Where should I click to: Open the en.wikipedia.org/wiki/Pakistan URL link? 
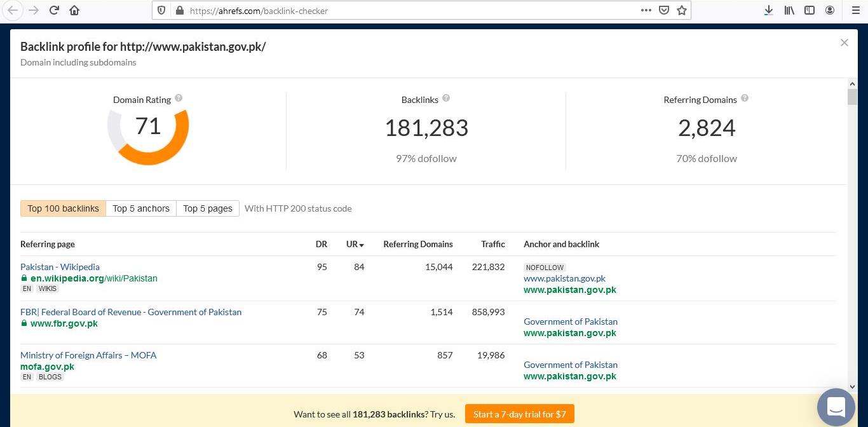pos(94,278)
